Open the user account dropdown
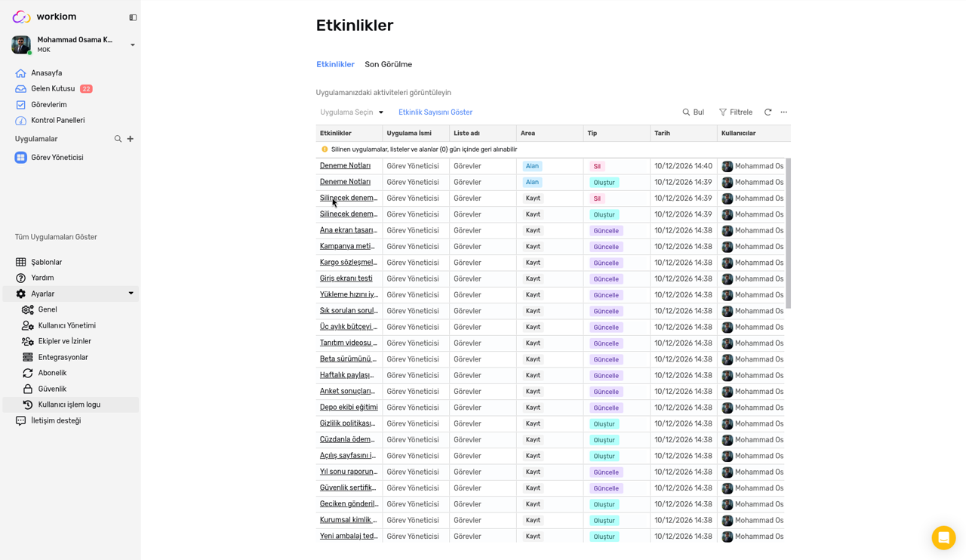The width and height of the screenshot is (966, 560). coord(133,45)
